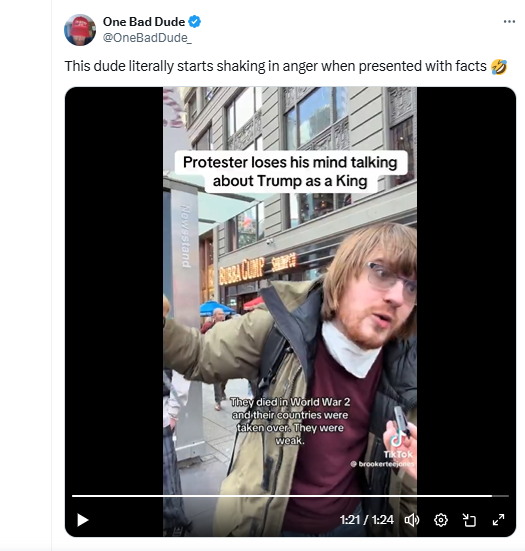Click the blue verified checkmark badge
Viewport: 525px width, 551px height.
click(195, 22)
